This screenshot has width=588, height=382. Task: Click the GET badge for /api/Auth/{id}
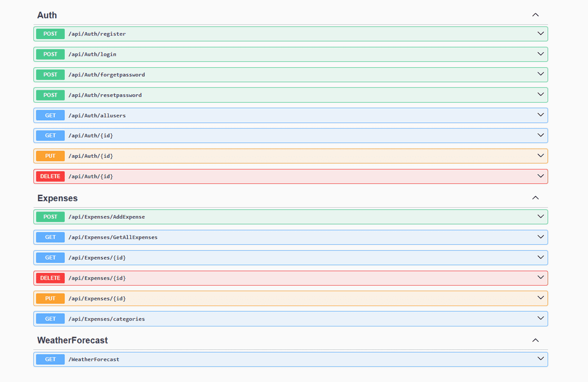click(x=51, y=136)
